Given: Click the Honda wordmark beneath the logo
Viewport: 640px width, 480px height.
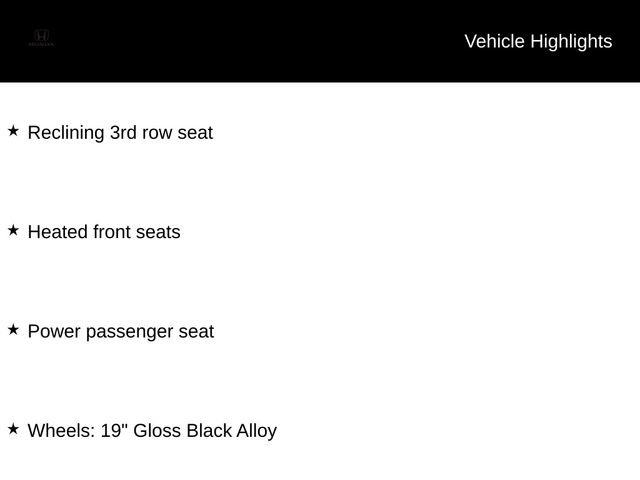Looking at the screenshot, I should pyautogui.click(x=41, y=46).
